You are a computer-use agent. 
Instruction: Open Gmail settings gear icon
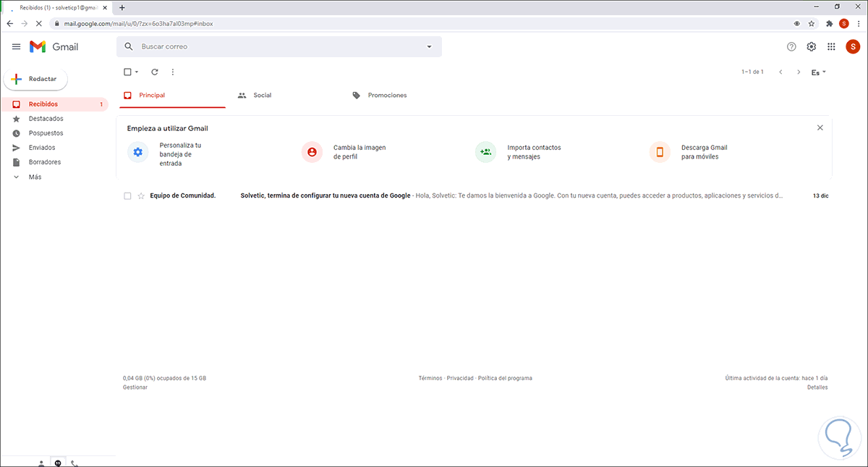(x=812, y=46)
